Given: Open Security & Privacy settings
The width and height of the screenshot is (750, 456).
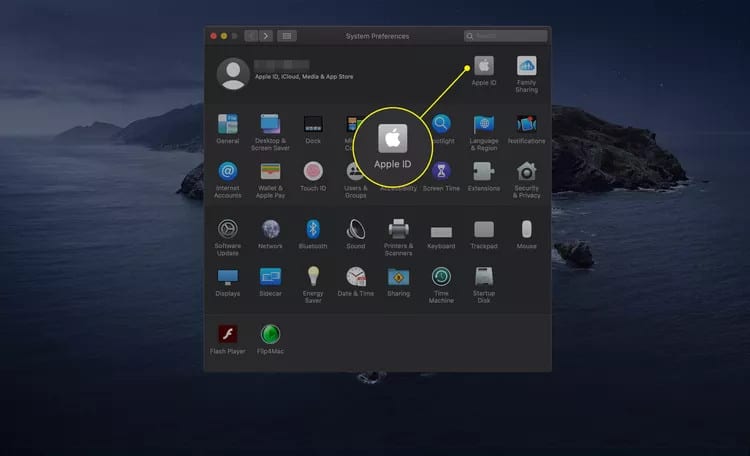Looking at the screenshot, I should tap(526, 171).
